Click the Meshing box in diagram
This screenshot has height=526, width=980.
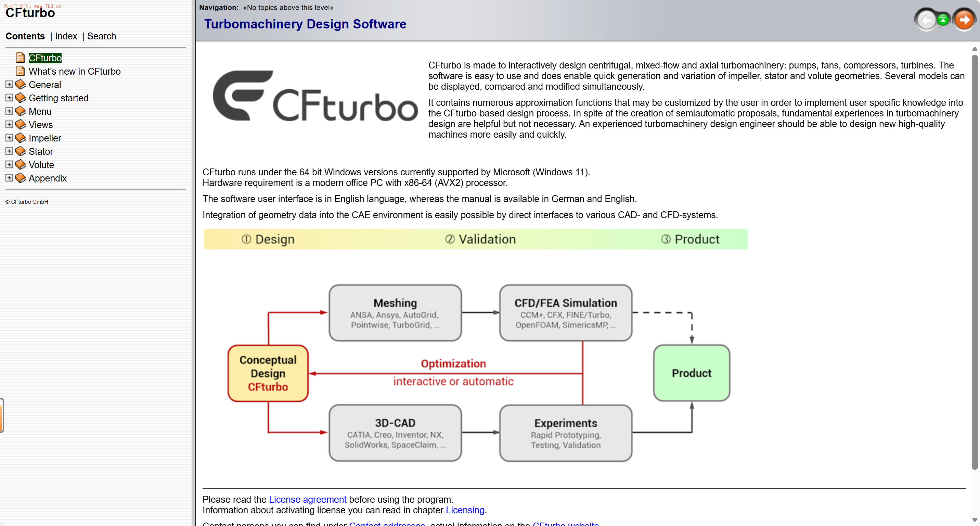(395, 312)
